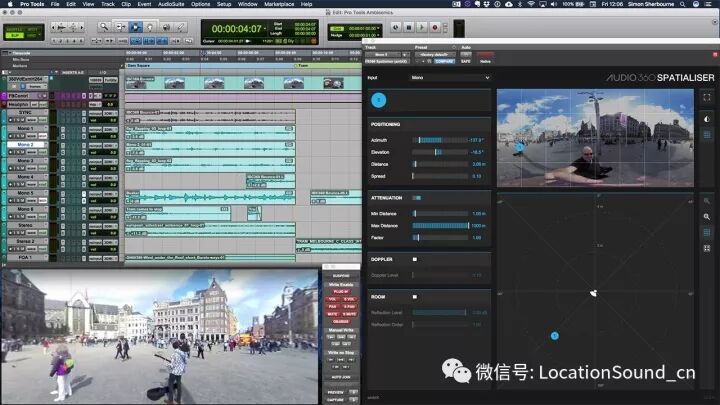Adjust the Spread slider

pyautogui.click(x=439, y=176)
